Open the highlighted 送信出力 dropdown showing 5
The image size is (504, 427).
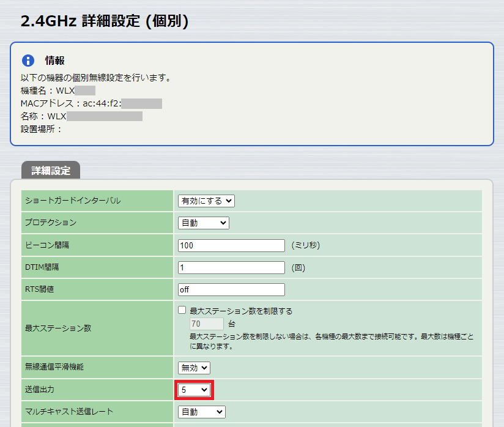[194, 390]
